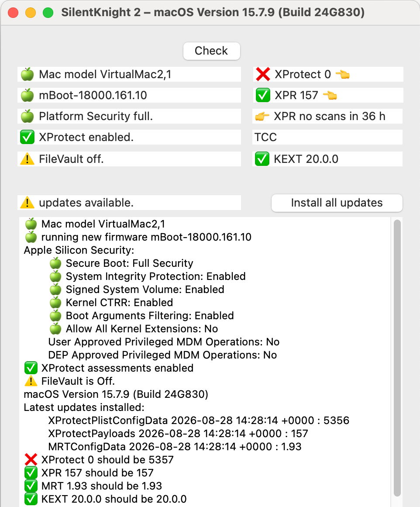Click Install all updates button

337,203
